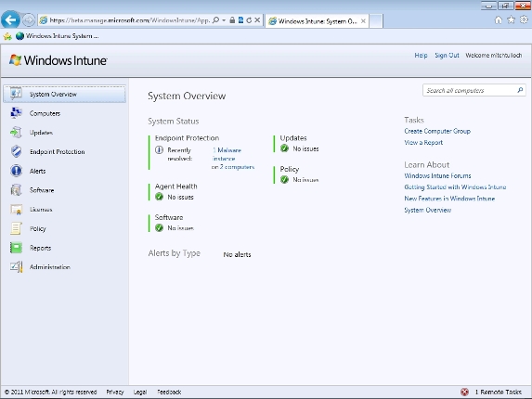Click the on 2 computers link
This screenshot has width=532, height=399.
233,167
